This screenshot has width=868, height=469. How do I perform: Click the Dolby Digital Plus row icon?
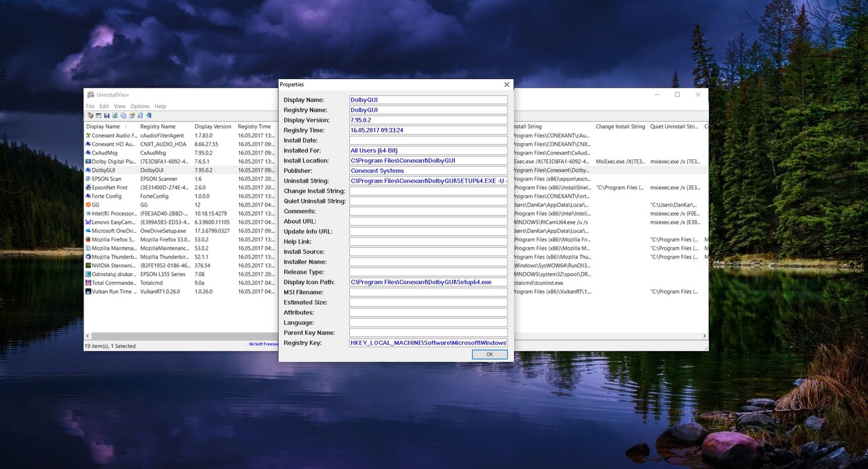(x=88, y=161)
